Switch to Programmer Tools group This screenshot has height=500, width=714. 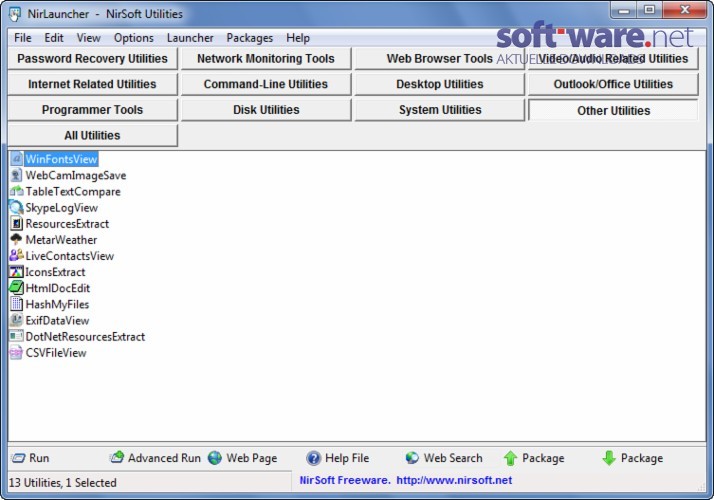pyautogui.click(x=92, y=110)
